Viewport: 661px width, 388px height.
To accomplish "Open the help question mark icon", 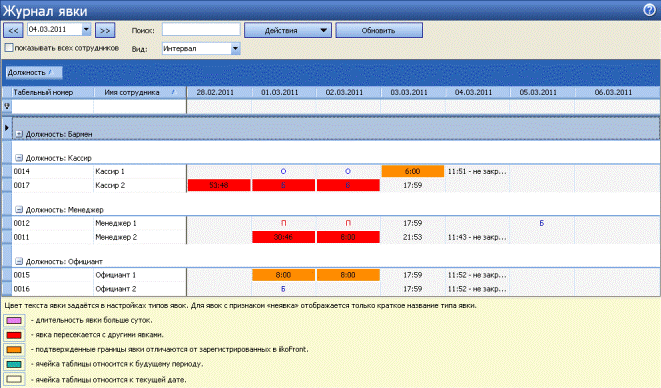I will pos(650,10).
